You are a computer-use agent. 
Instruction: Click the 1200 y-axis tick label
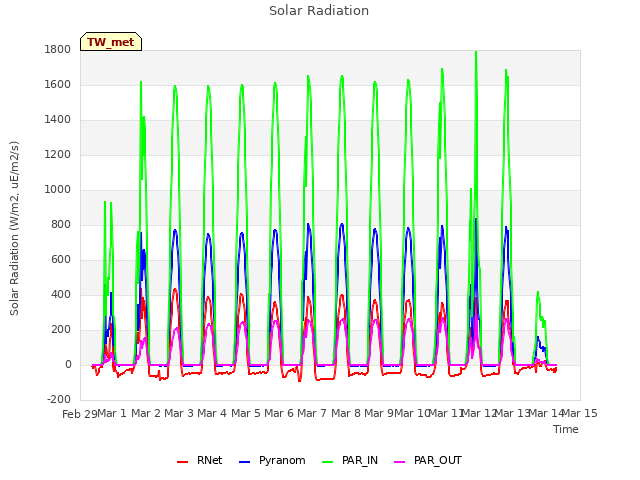(x=58, y=155)
